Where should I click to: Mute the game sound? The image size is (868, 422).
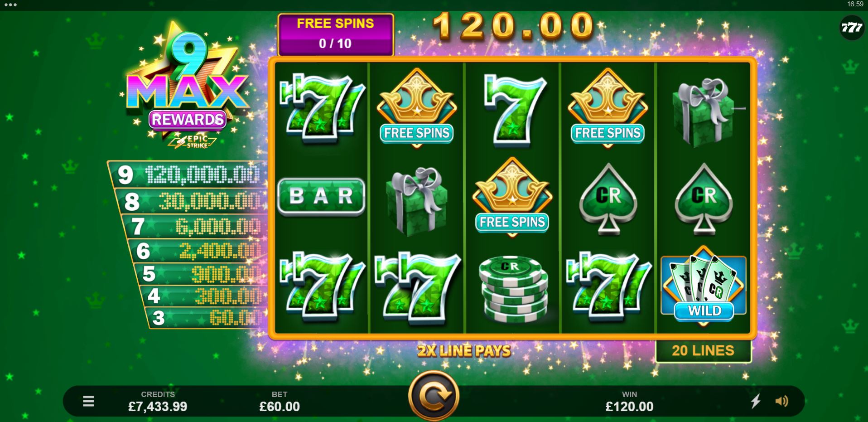(781, 401)
